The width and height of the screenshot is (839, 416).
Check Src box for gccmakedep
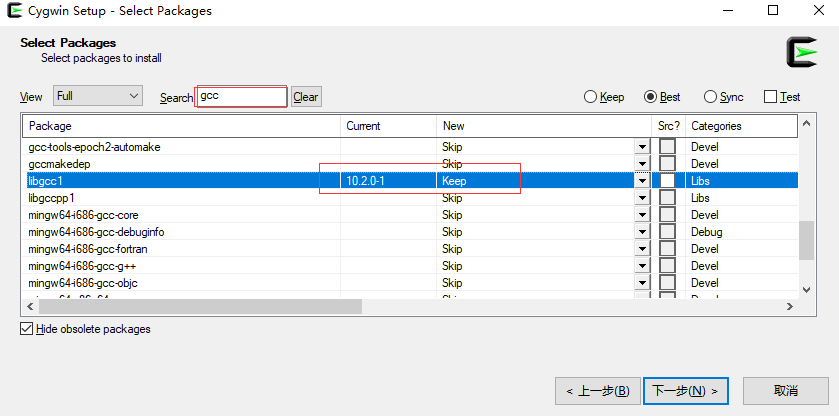(x=667, y=164)
